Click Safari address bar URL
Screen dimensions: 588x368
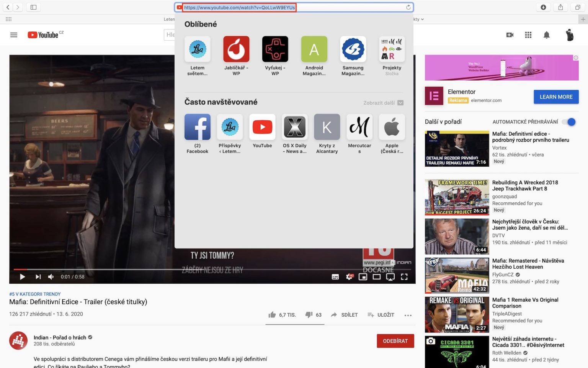pos(239,7)
